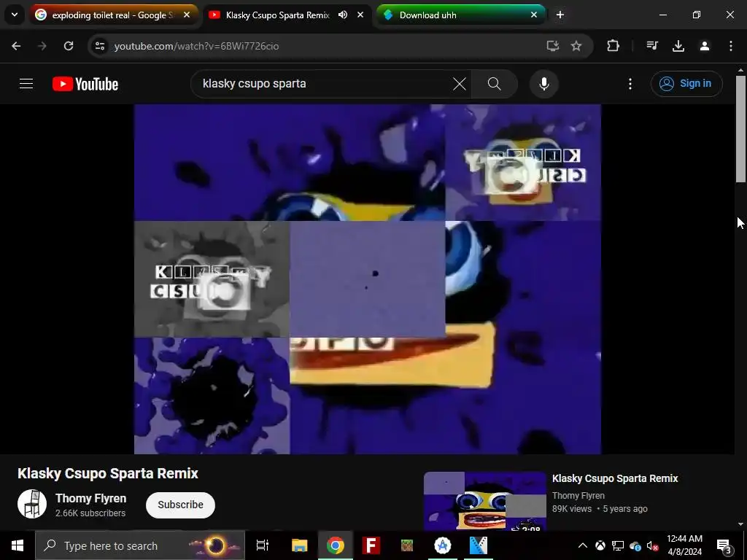Open the Chrome profile icon
The height and width of the screenshot is (560, 747).
705,46
